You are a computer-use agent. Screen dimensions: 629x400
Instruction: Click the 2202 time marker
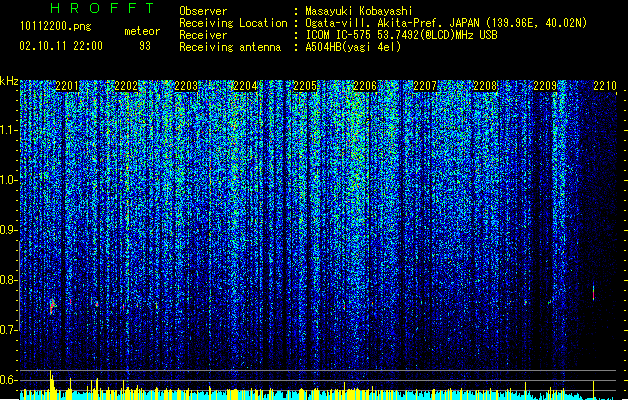pyautogui.click(x=126, y=86)
